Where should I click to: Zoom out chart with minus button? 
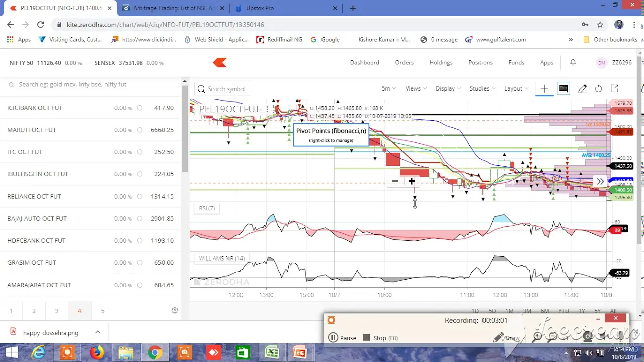coord(395,182)
